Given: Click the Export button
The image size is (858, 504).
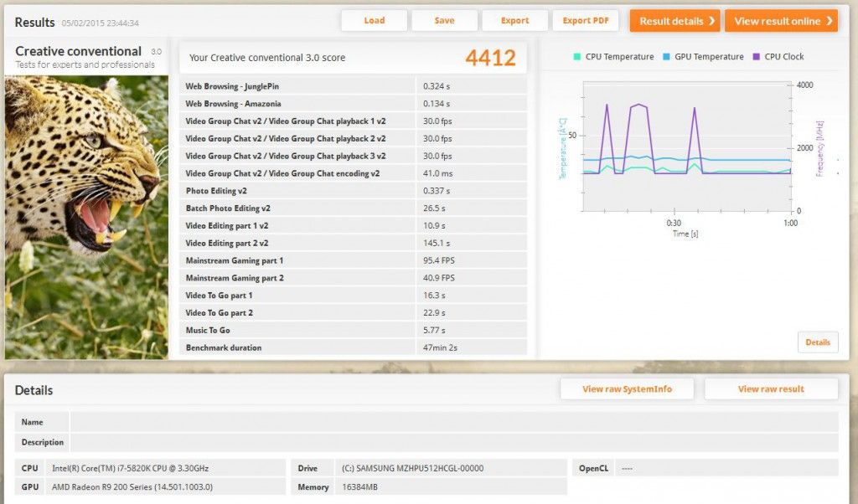Looking at the screenshot, I should (515, 21).
